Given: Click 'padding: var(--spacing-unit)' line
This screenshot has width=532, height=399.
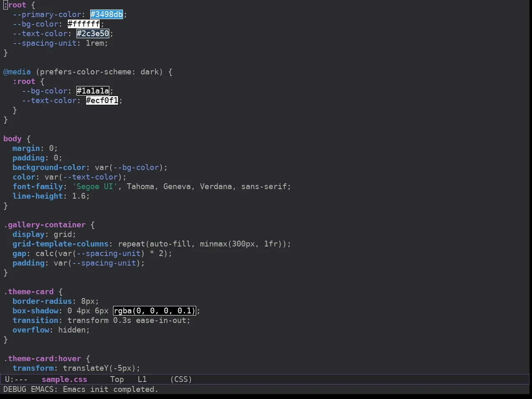Looking at the screenshot, I should click(x=79, y=263).
